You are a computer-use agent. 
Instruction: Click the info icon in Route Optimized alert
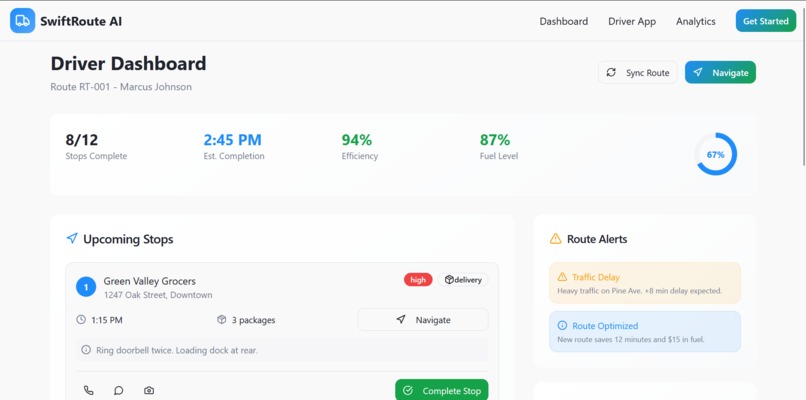562,325
